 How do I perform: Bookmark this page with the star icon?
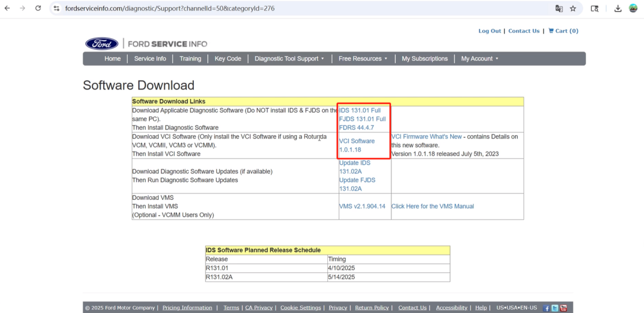(x=573, y=8)
